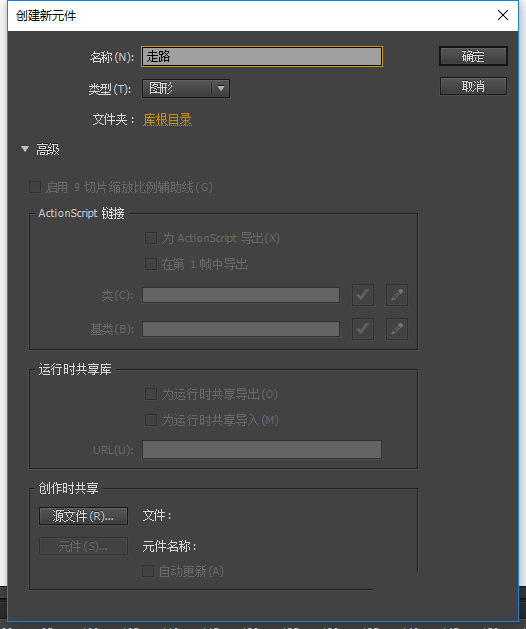Click the validate checkmark icon beside 基类(B) field
This screenshot has width=526, height=629.
click(x=363, y=329)
